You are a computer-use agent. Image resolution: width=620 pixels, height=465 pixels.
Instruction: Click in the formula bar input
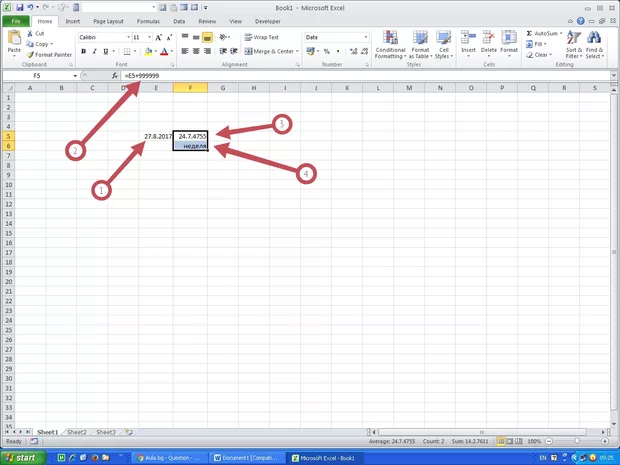365,76
